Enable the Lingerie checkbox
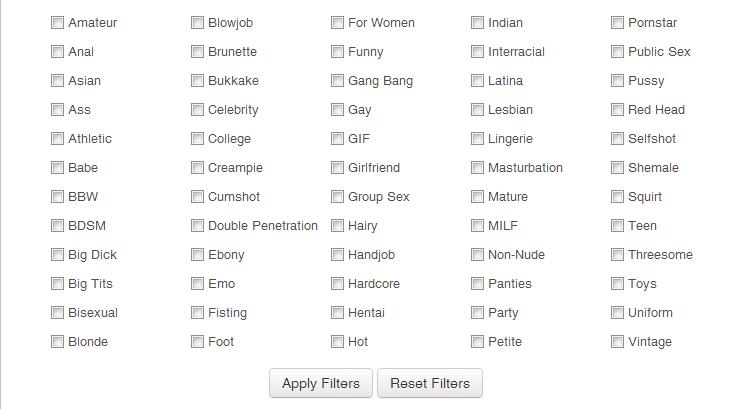This screenshot has height=409, width=751. [x=477, y=139]
